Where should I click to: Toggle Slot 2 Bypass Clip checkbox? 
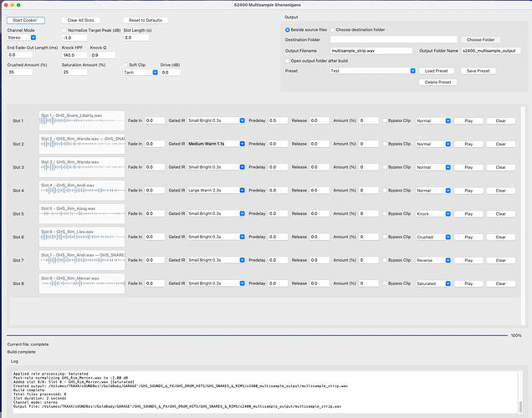pos(385,144)
